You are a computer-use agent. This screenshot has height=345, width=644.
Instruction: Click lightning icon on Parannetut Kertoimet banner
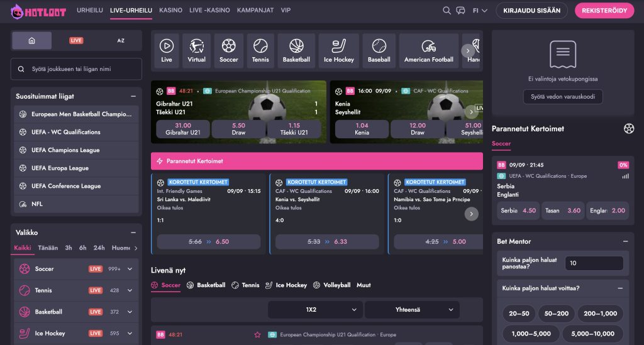(x=160, y=162)
